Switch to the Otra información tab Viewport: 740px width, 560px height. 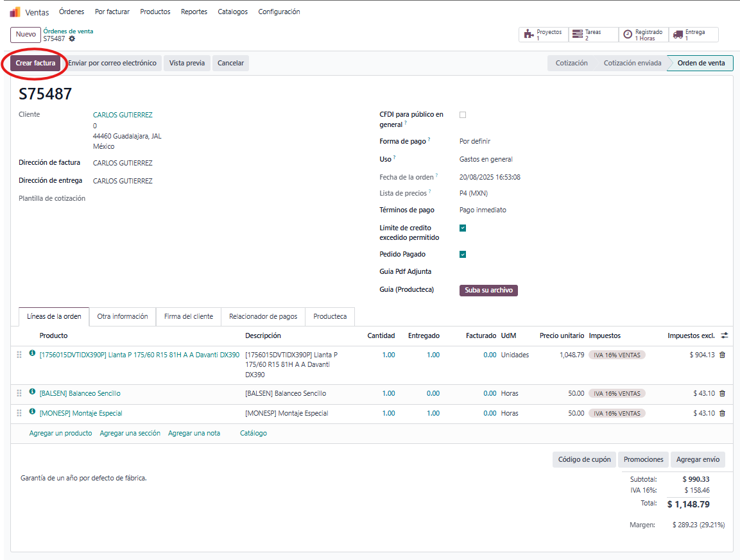tap(123, 316)
